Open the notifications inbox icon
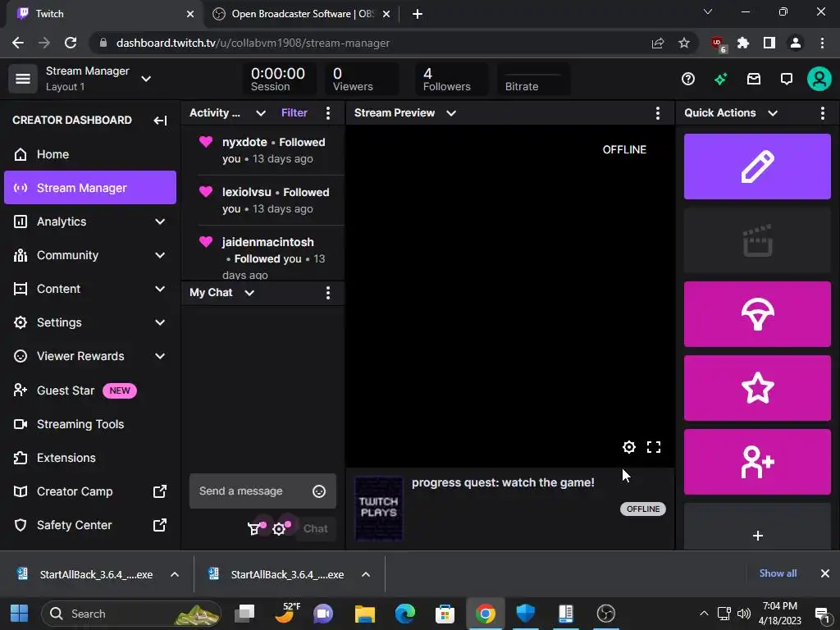The width and height of the screenshot is (840, 630). coord(754,80)
